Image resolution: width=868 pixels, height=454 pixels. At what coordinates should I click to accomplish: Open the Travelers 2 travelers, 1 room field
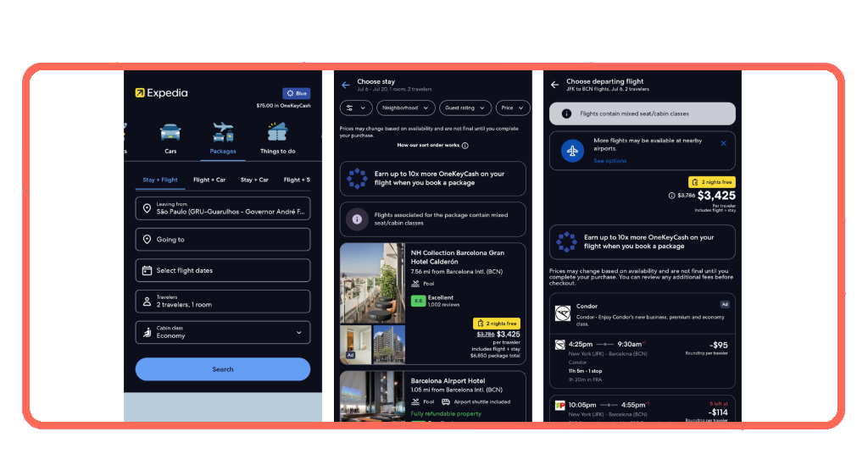(223, 302)
